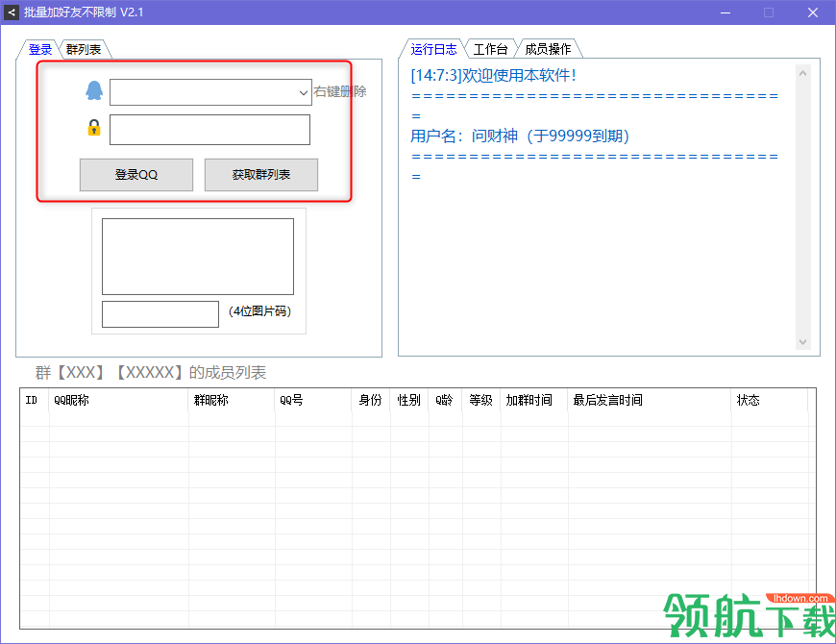Minimize the 批量加好友不限制 window

tap(725, 12)
